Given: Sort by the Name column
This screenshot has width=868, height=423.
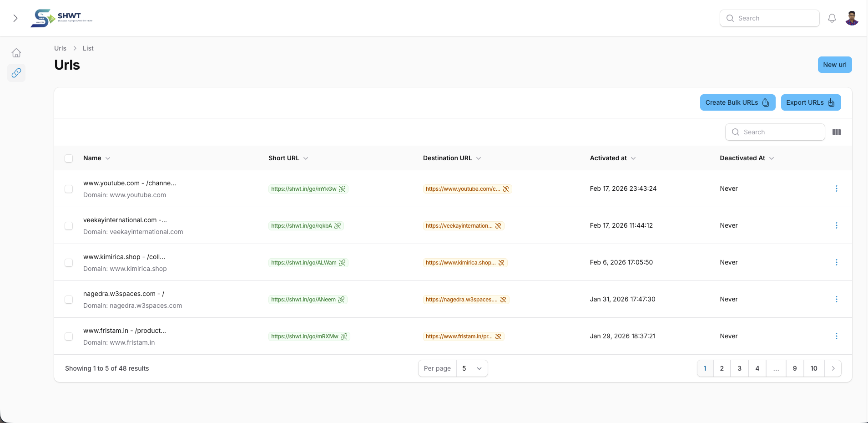Looking at the screenshot, I should pyautogui.click(x=96, y=158).
